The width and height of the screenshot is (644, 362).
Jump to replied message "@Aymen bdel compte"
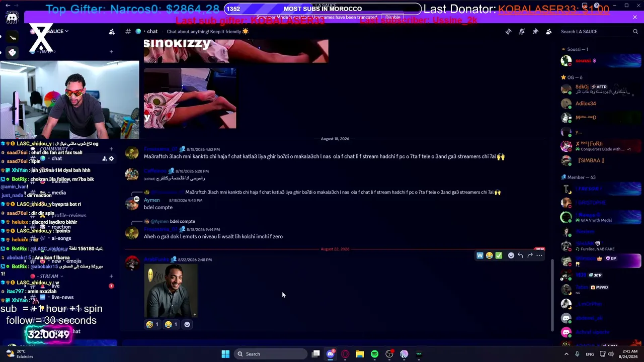point(173,221)
